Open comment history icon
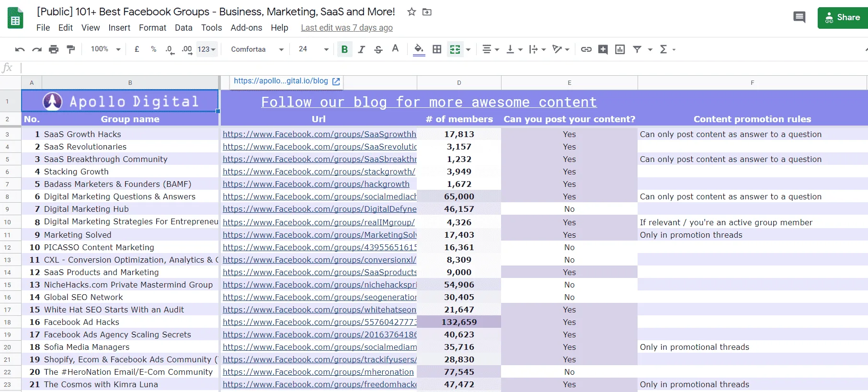The height and width of the screenshot is (392, 868). click(x=799, y=18)
